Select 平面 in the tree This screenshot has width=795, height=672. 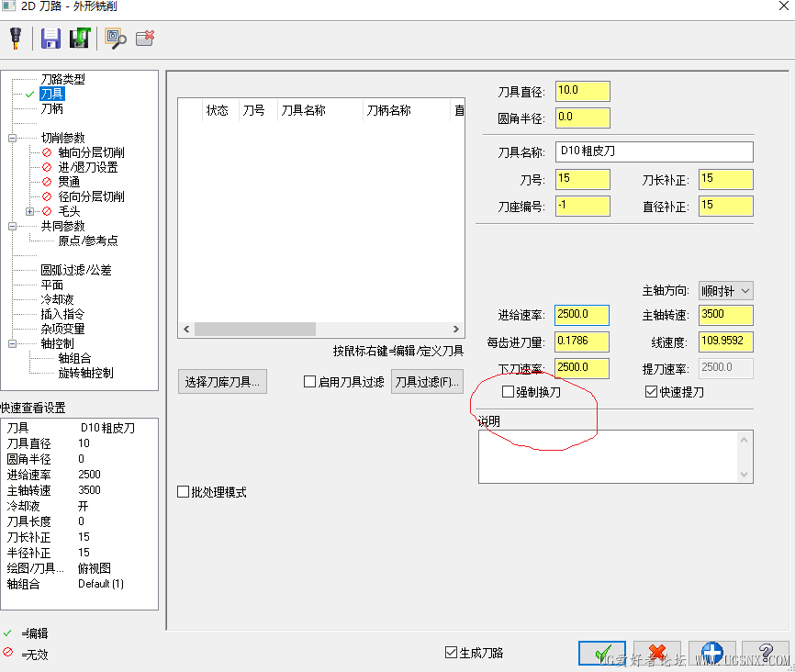(x=51, y=285)
